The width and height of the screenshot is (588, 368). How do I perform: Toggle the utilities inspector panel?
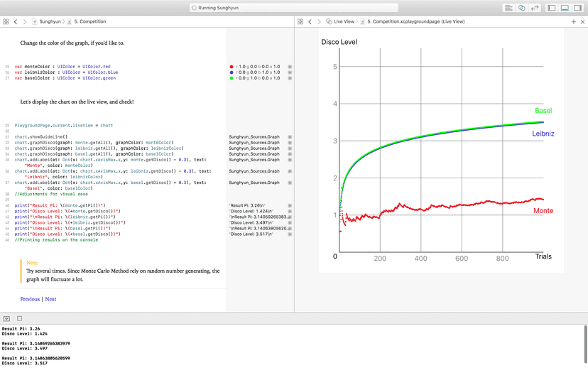pos(578,8)
